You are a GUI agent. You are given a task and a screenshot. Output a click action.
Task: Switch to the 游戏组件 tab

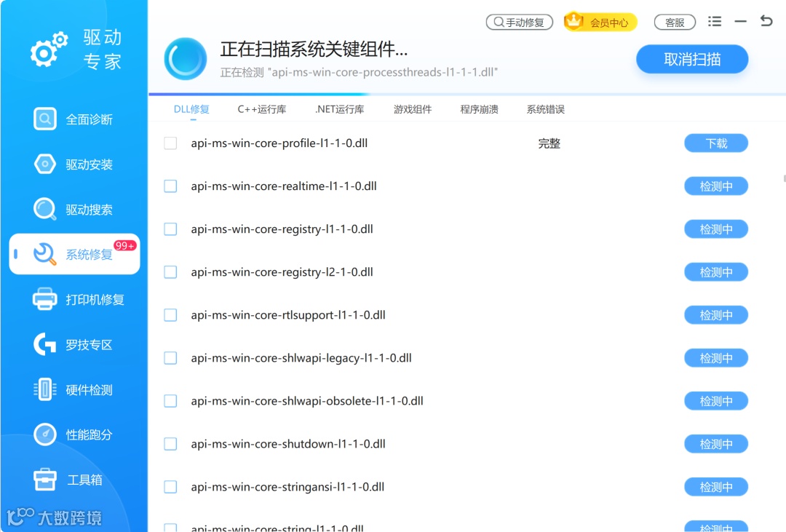coord(413,109)
